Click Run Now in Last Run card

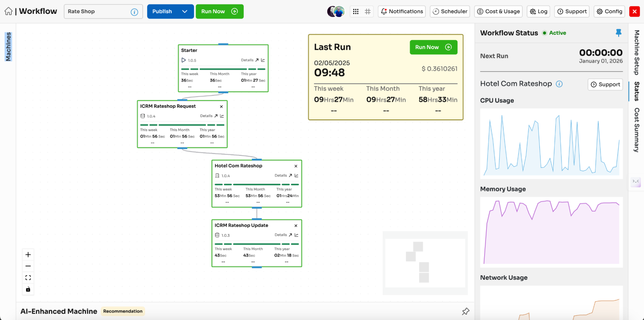(433, 47)
